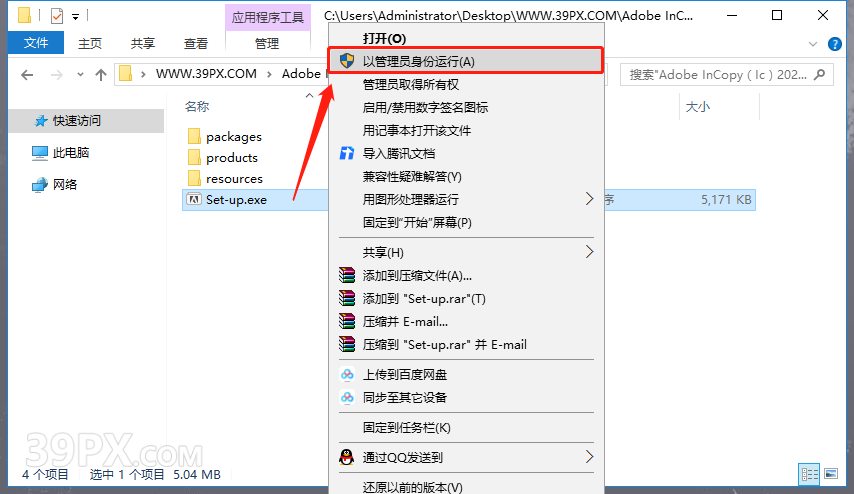Switch to details view layout button

pyautogui.click(x=809, y=474)
